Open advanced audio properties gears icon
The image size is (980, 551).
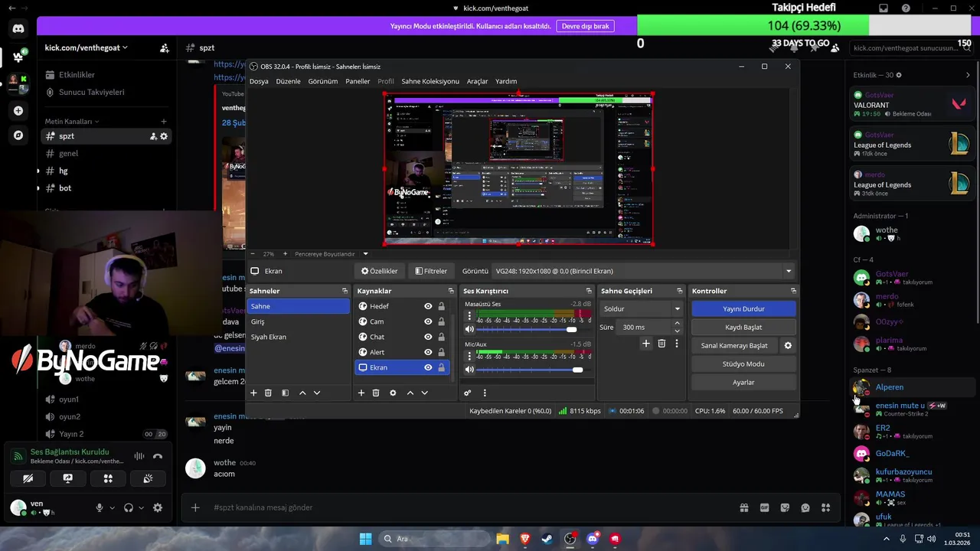pyautogui.click(x=467, y=393)
